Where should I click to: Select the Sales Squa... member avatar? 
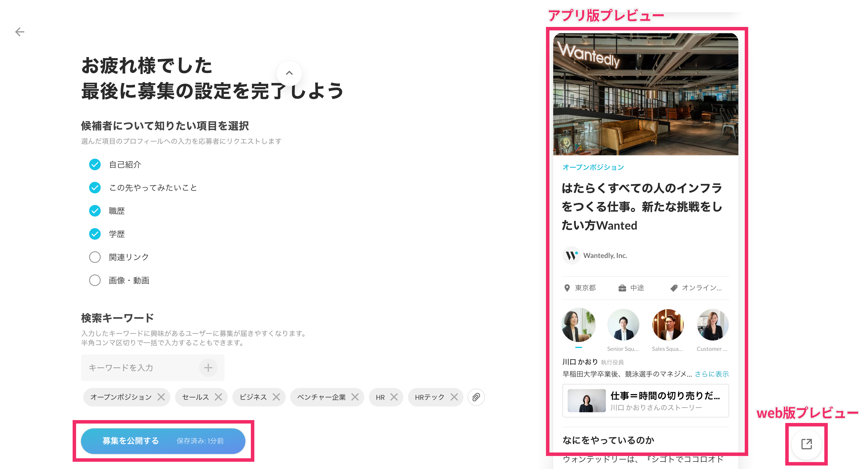tap(667, 325)
